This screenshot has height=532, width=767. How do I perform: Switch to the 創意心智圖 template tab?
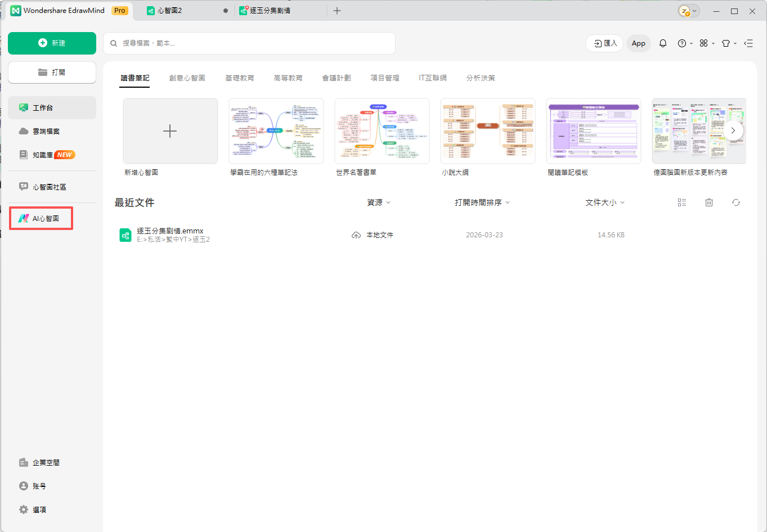tap(187, 78)
